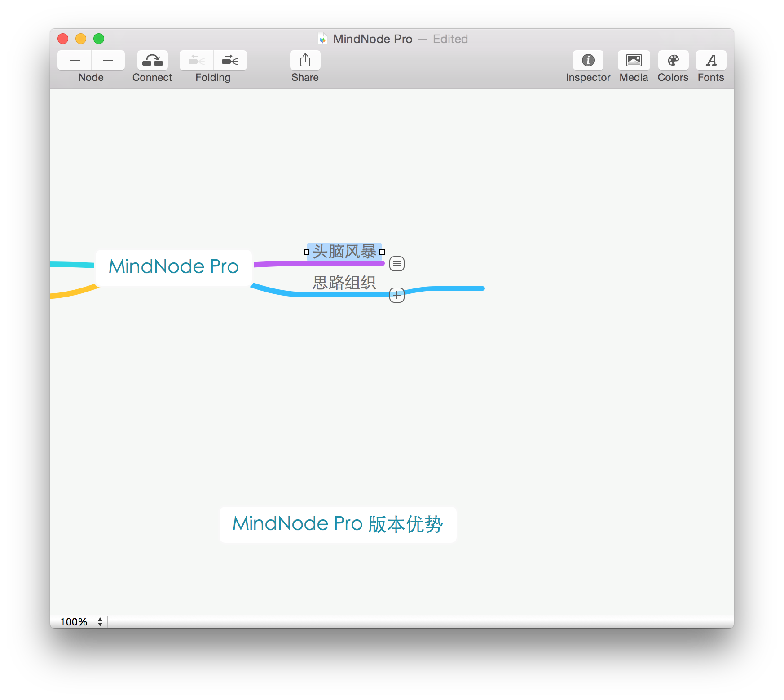Click the Edited status in title bar
784x700 pixels.
[450, 39]
